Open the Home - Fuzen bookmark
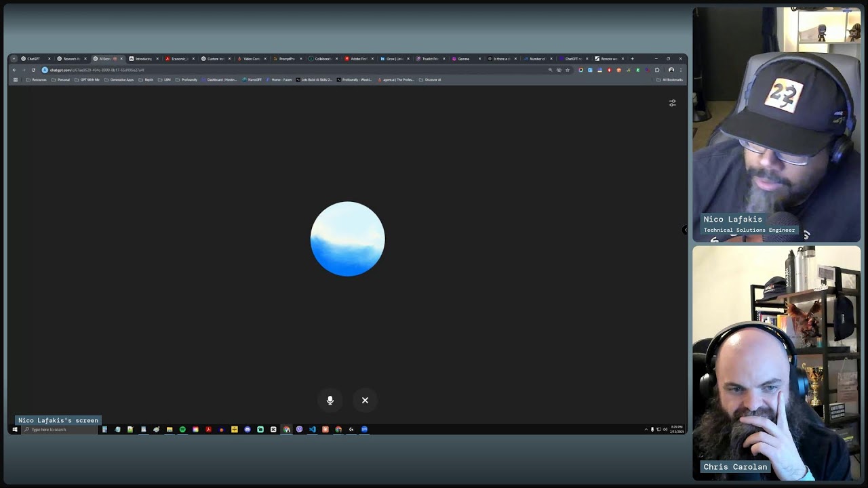 tap(279, 80)
